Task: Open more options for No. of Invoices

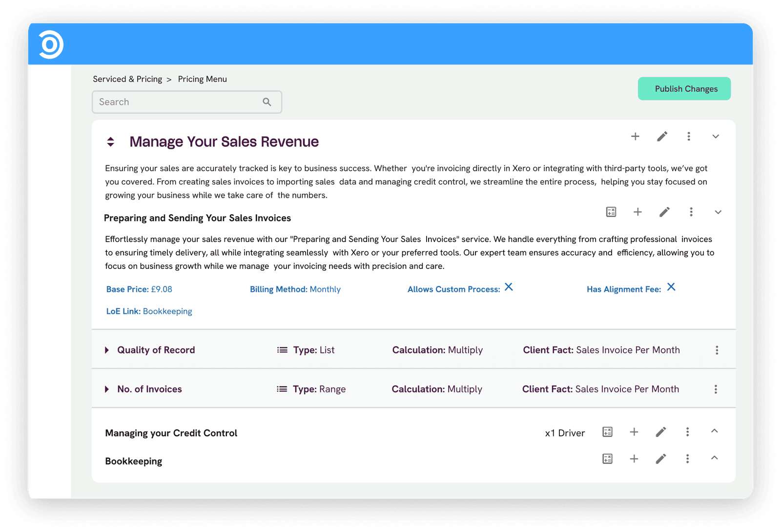Action: point(716,389)
